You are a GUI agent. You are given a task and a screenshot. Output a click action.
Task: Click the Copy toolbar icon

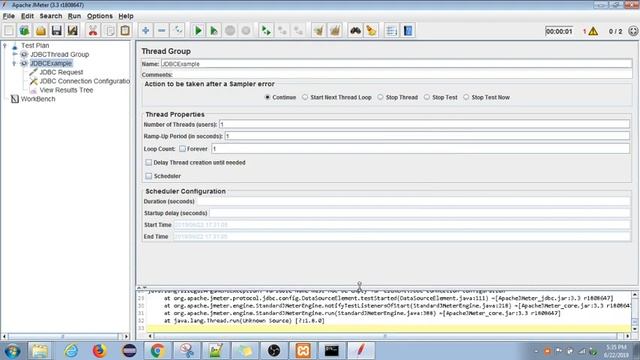(109, 31)
